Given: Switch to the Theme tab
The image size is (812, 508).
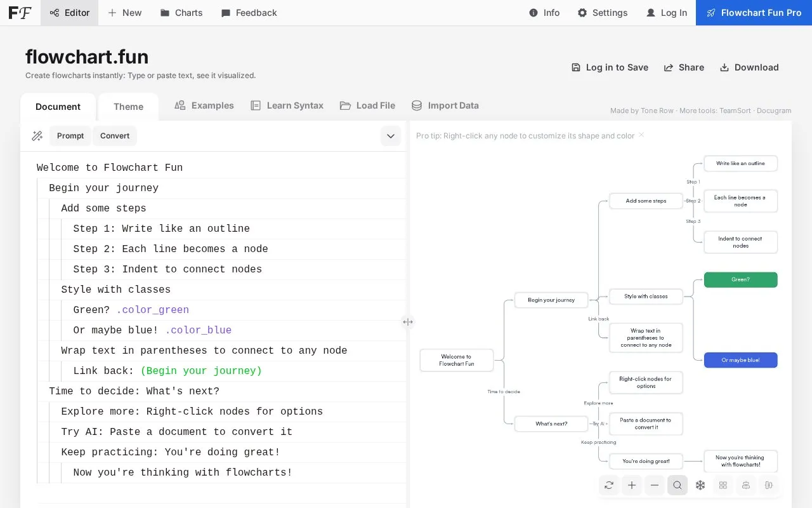Looking at the screenshot, I should (128, 107).
